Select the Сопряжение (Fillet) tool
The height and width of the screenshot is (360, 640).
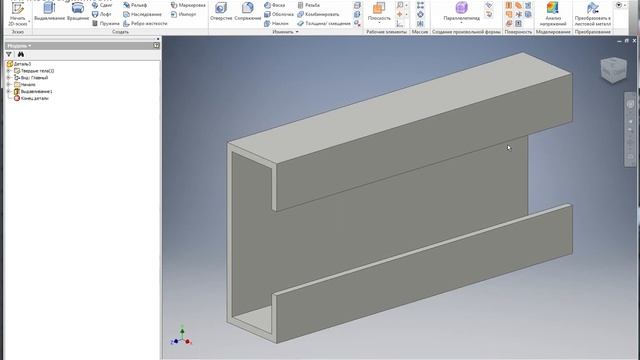pyautogui.click(x=247, y=11)
